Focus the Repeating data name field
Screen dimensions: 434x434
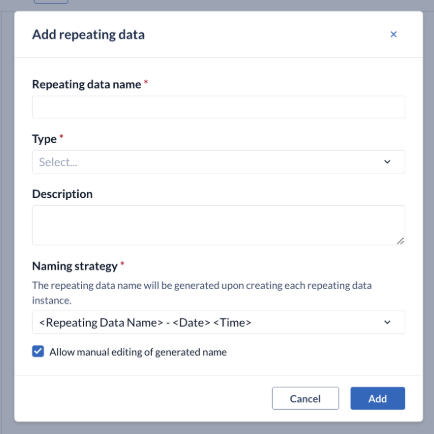[x=218, y=107]
